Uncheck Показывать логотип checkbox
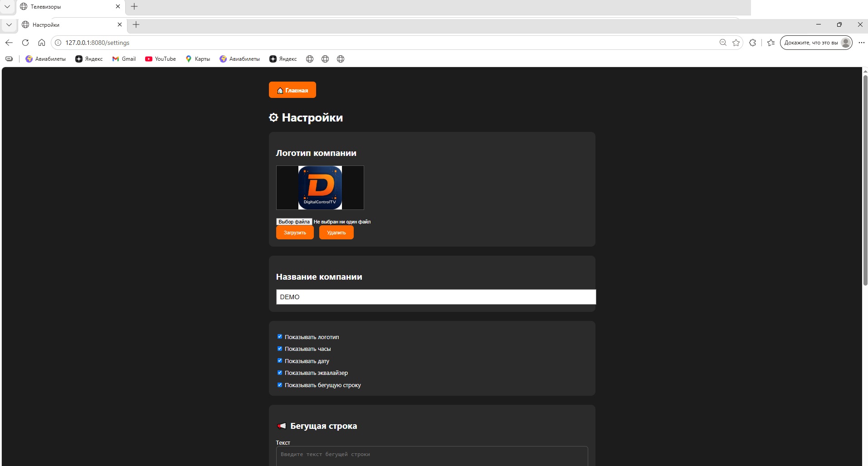The image size is (868, 466). pyautogui.click(x=280, y=337)
